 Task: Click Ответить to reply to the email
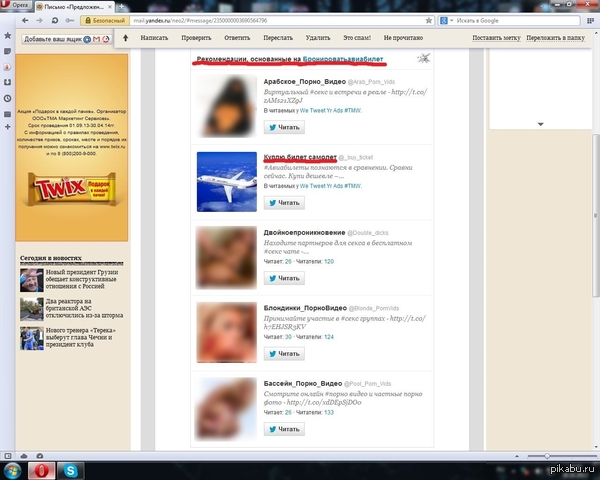(x=237, y=36)
